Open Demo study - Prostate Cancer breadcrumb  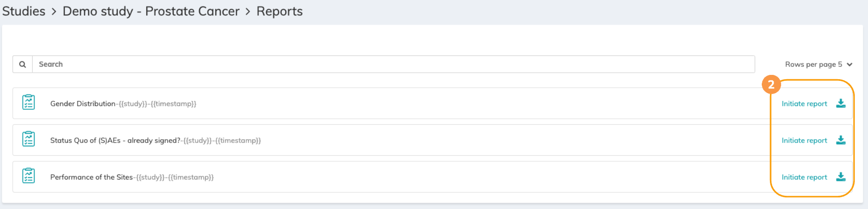(151, 11)
